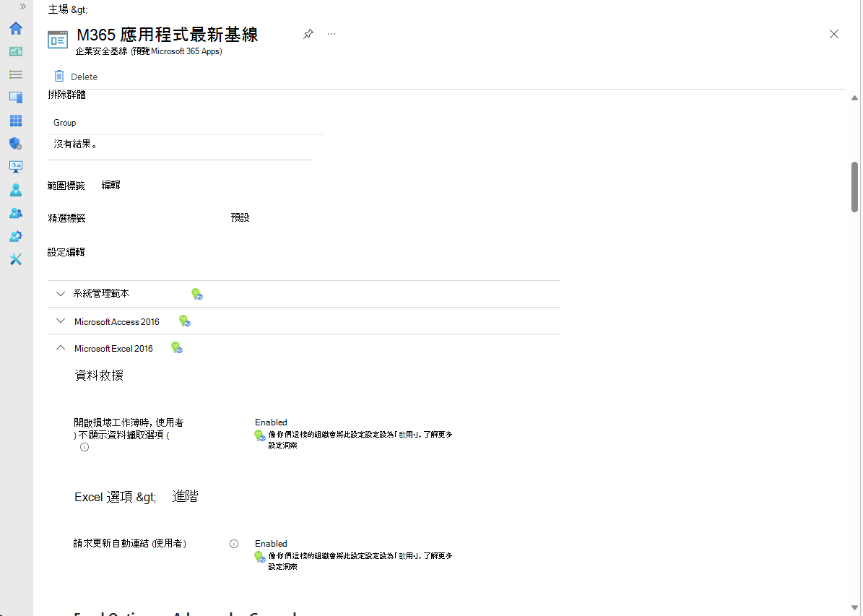Viewport: 863px width, 616px height.
Task: Open the more options ellipsis menu
Action: tap(331, 34)
